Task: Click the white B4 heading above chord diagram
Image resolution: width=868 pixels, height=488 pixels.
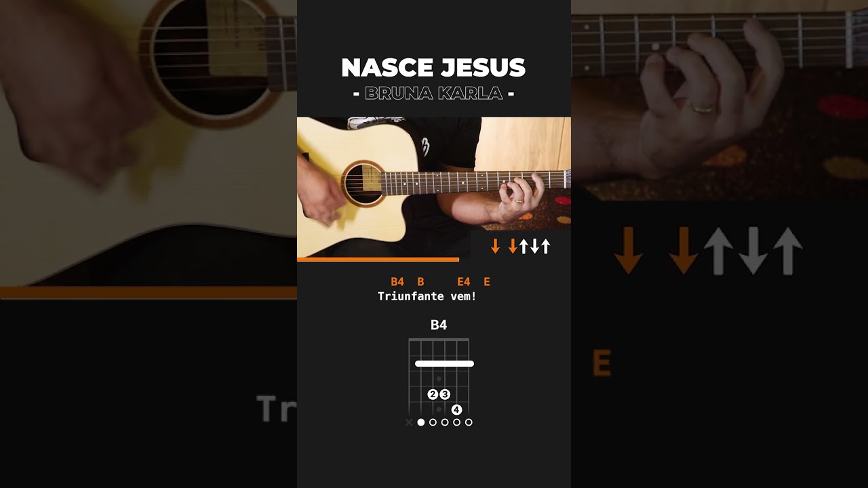Action: click(x=439, y=325)
